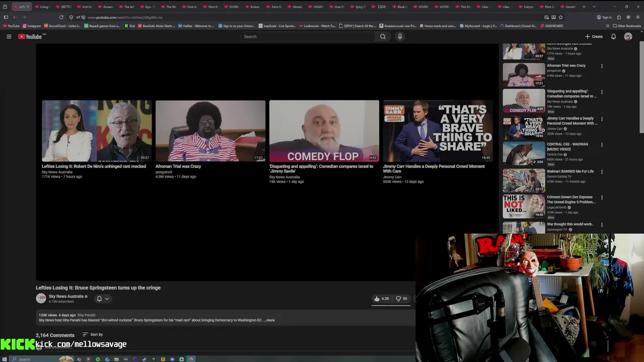Open Jimmy Carr endscreen video thumbnail
This screenshot has width=644, height=362.
tap(438, 131)
